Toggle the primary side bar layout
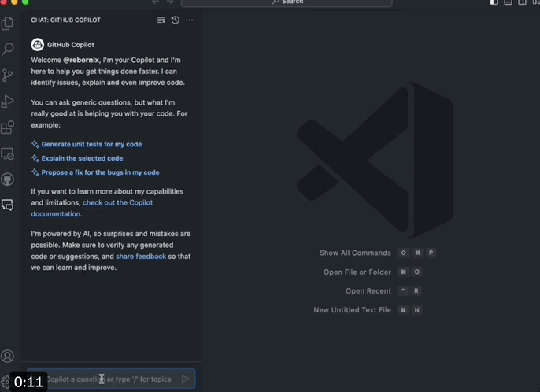 pyautogui.click(x=494, y=2)
